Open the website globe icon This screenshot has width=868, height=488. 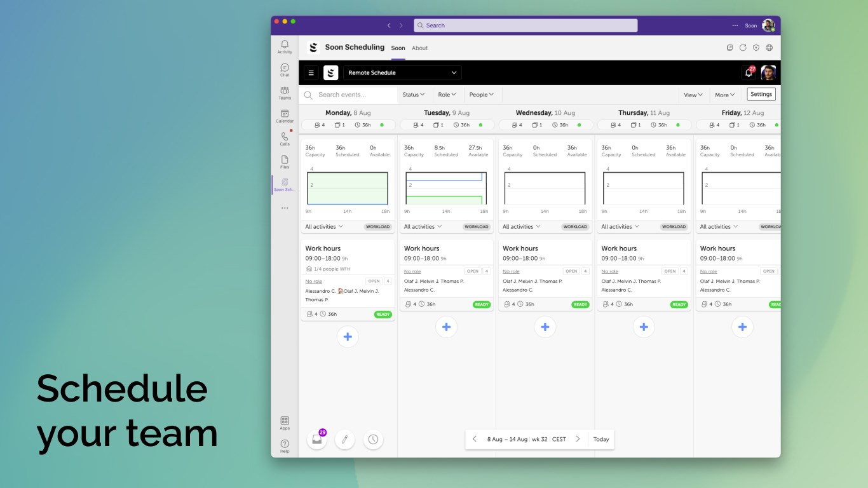click(x=769, y=48)
